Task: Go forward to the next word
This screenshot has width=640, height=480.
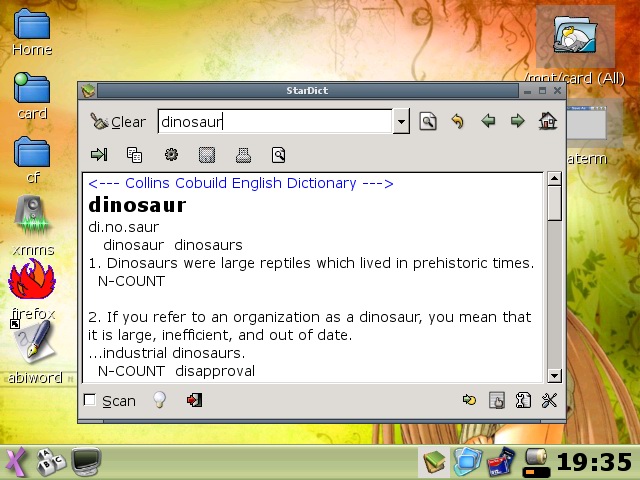Action: pos(517,122)
